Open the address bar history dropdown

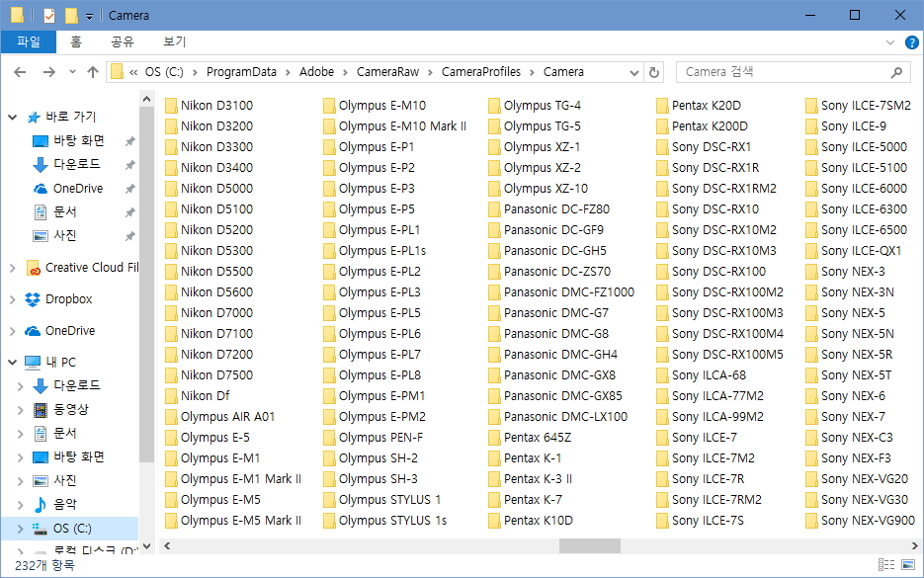[x=634, y=72]
